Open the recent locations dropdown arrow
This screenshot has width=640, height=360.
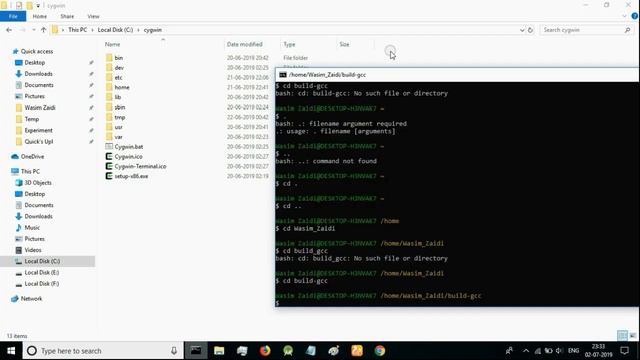33,30
